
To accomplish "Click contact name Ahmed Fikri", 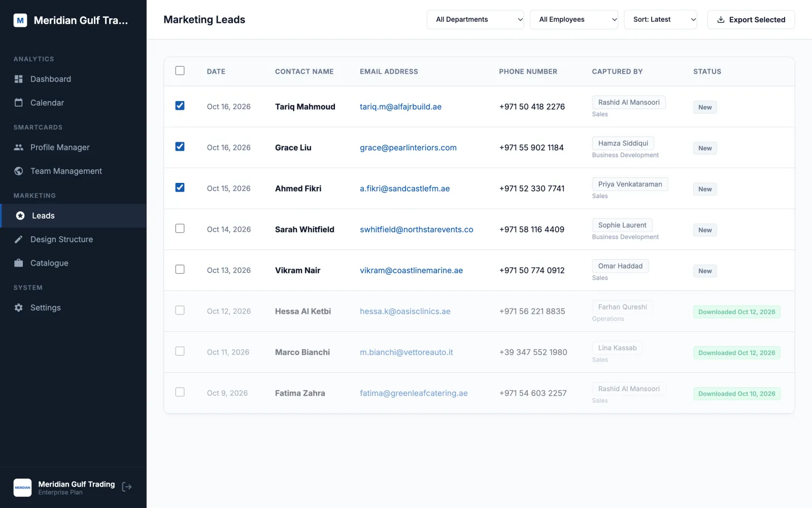I will (298, 188).
